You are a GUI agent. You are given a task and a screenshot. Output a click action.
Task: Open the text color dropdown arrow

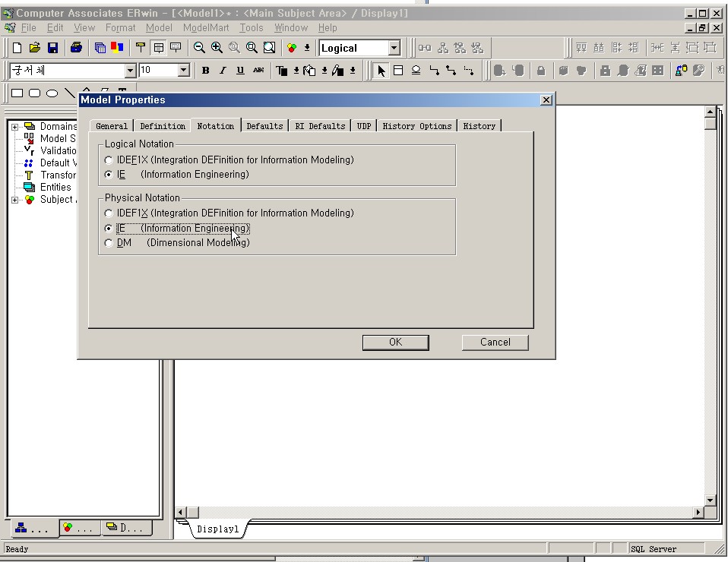[x=296, y=71]
